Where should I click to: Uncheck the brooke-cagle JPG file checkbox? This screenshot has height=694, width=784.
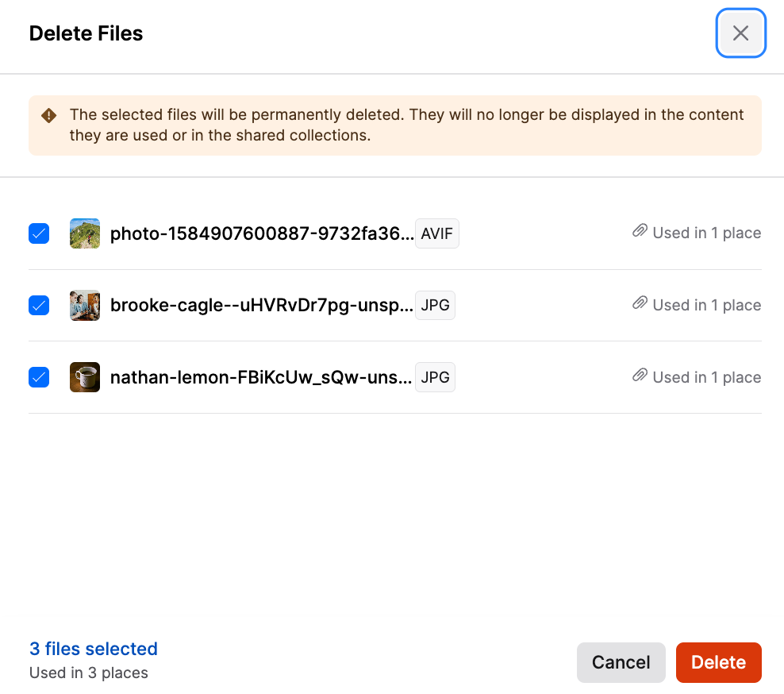[x=39, y=305]
